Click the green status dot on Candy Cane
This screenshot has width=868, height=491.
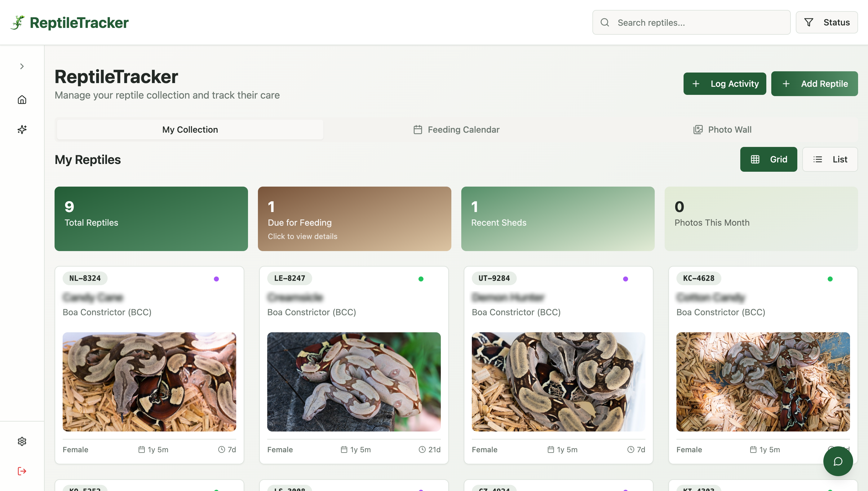[830, 278]
